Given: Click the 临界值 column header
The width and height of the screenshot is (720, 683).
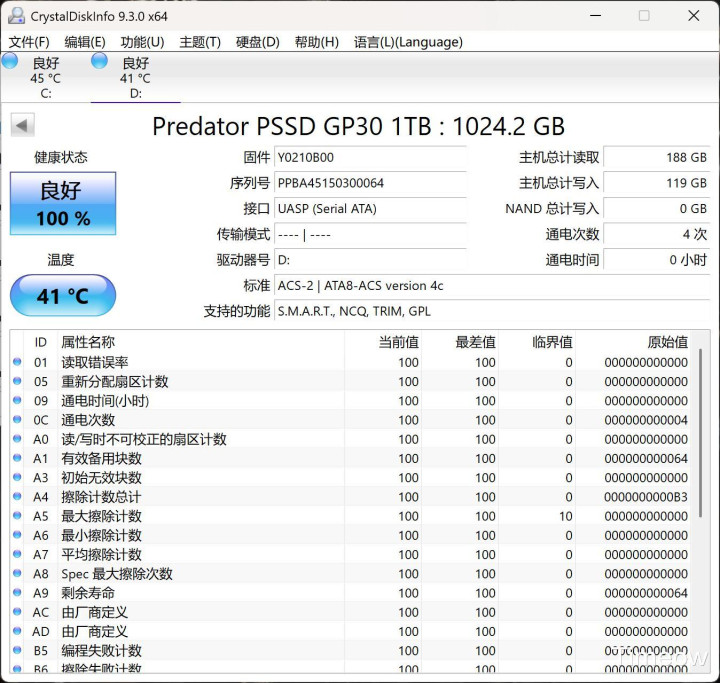Looking at the screenshot, I should 537,342.
